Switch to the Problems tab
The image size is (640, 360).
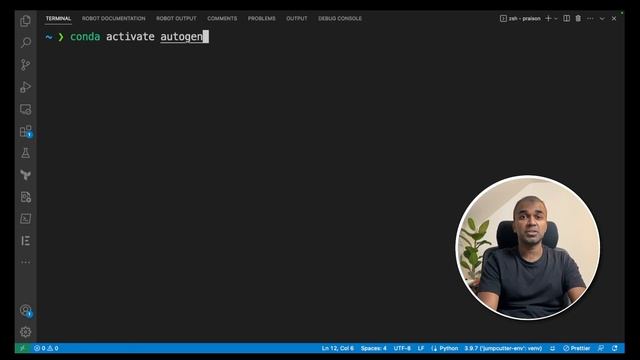click(262, 18)
